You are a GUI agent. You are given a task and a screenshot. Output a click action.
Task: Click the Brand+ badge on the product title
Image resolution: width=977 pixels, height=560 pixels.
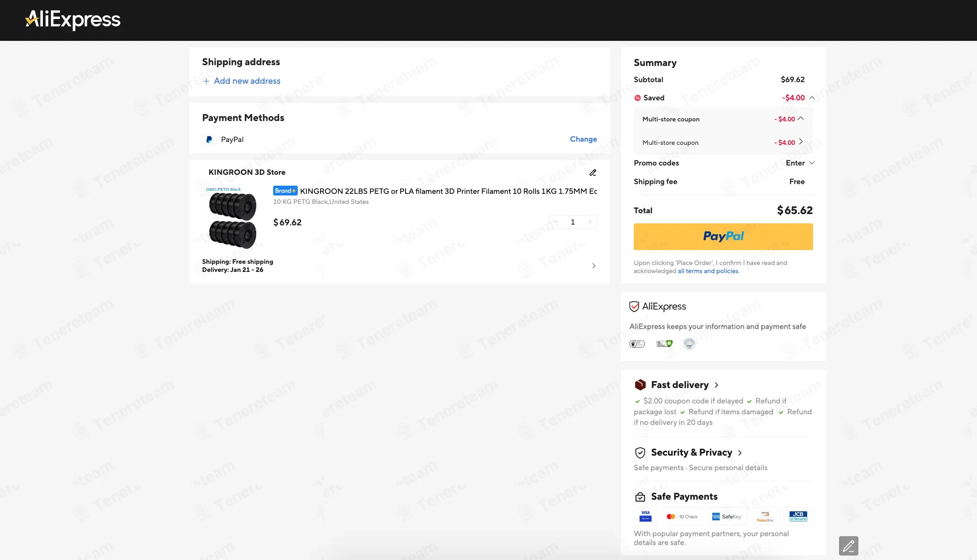(285, 191)
